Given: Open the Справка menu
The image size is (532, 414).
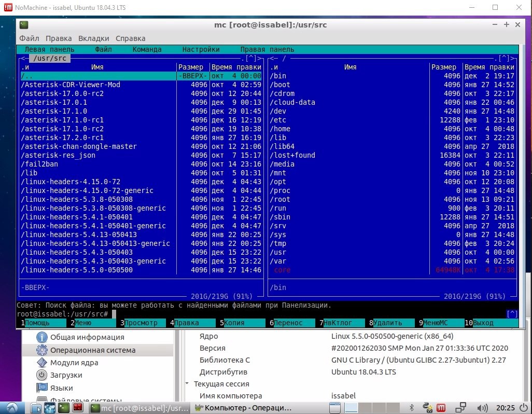Looking at the screenshot, I should pyautogui.click(x=131, y=38).
